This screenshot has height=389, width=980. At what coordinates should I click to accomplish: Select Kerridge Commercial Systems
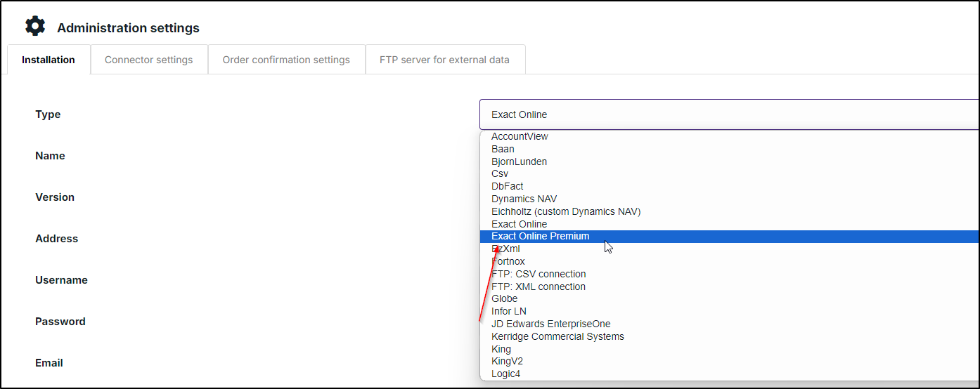coord(729,336)
